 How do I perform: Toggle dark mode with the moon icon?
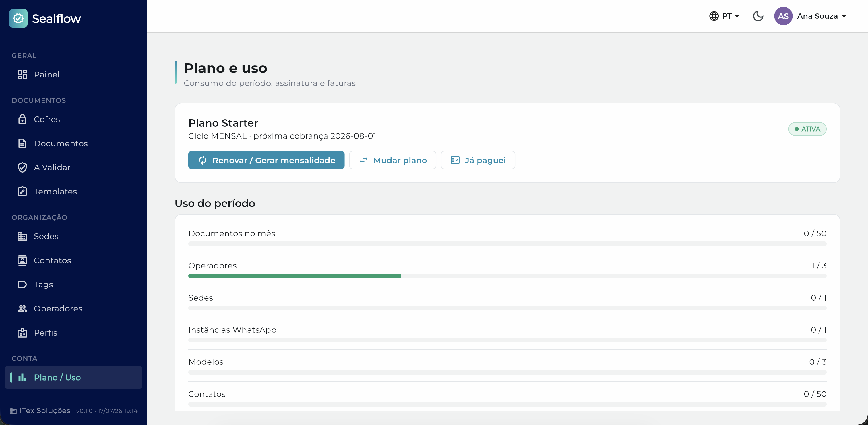[x=758, y=16]
